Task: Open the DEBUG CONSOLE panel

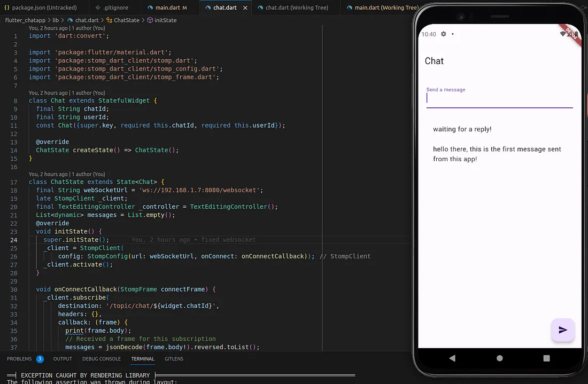Action: pos(102,359)
